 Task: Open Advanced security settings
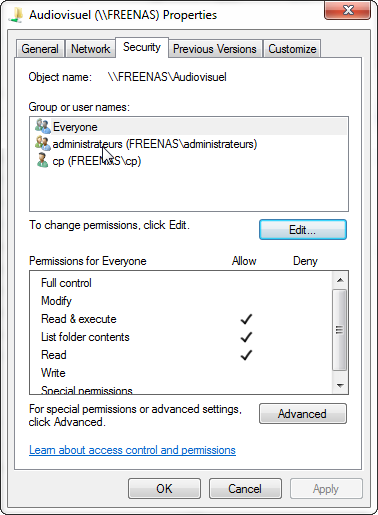(303, 414)
